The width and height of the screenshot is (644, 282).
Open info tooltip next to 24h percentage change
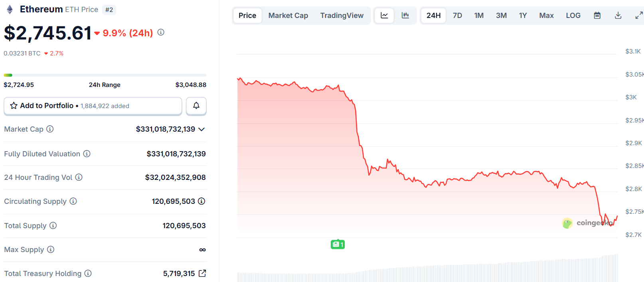point(161,32)
